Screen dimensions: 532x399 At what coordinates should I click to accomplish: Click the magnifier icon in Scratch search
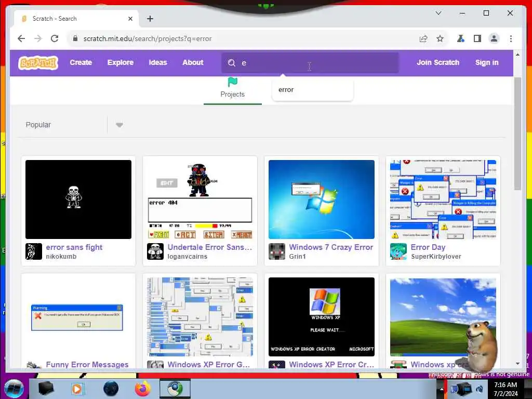(x=231, y=63)
